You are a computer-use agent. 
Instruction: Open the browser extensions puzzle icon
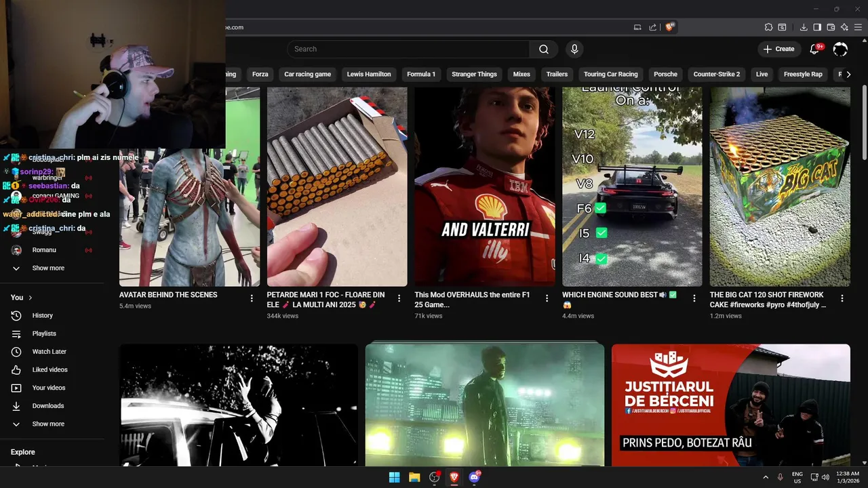click(x=768, y=27)
